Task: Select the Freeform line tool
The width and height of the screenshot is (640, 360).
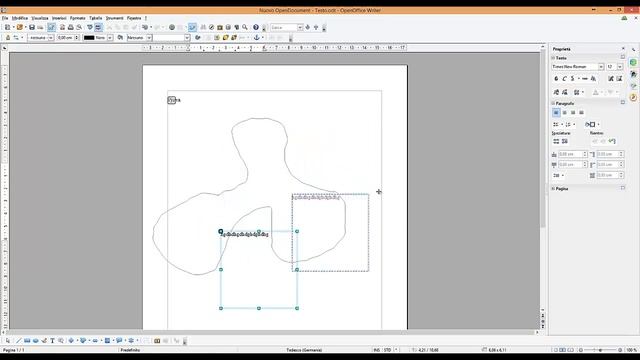Action: (x=44, y=340)
